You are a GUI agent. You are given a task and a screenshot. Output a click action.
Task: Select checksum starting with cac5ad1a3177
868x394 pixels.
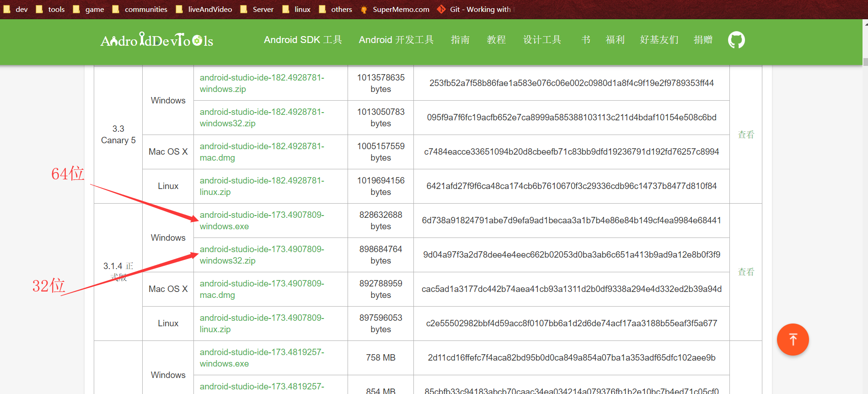pos(571,289)
